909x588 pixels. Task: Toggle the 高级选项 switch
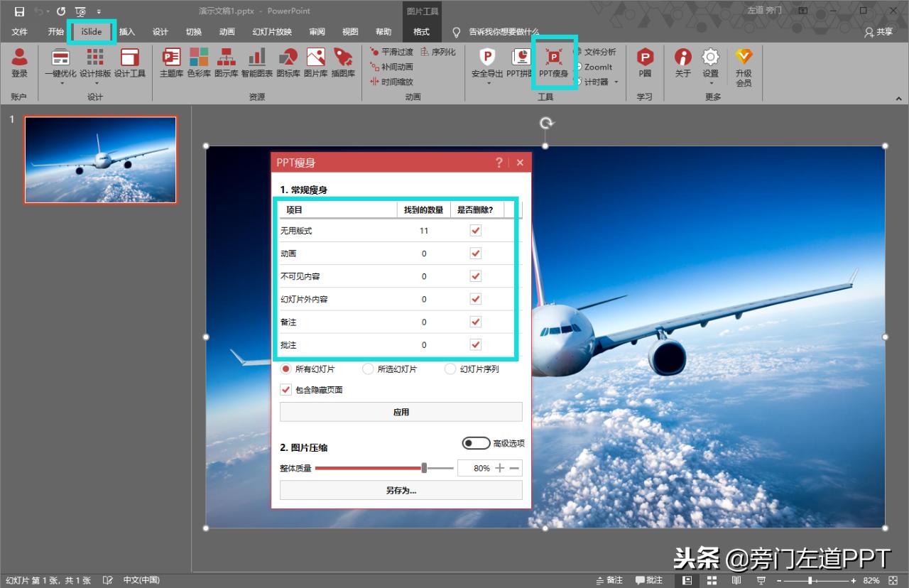475,443
